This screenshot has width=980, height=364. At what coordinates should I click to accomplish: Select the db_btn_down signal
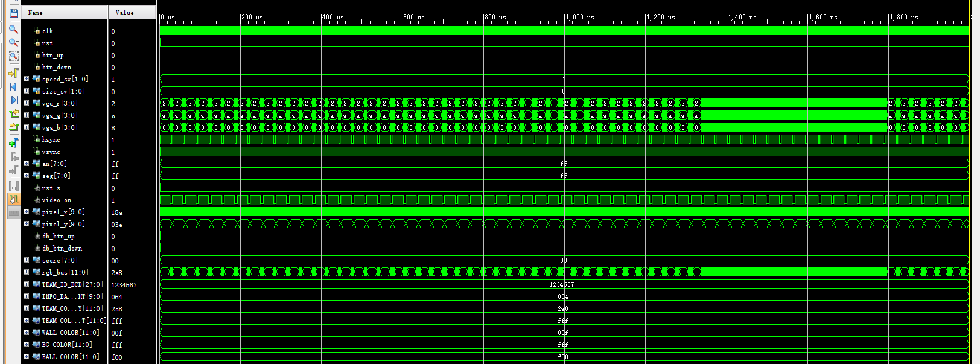62,248
